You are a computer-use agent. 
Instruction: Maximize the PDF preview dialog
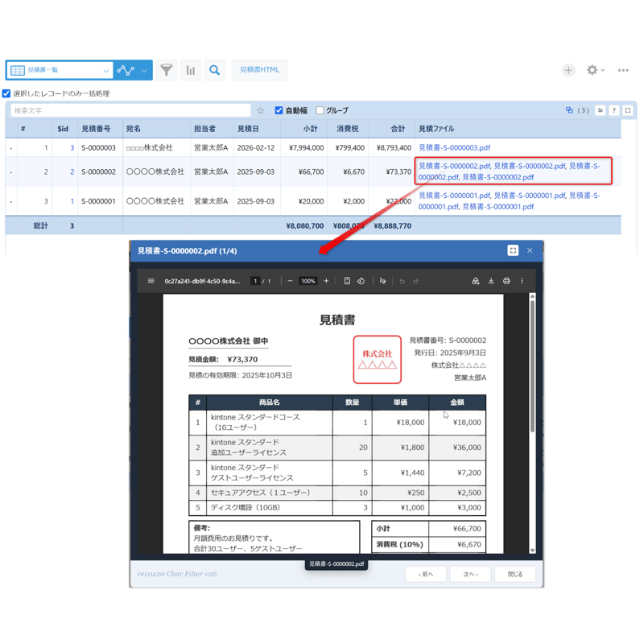pyautogui.click(x=513, y=250)
